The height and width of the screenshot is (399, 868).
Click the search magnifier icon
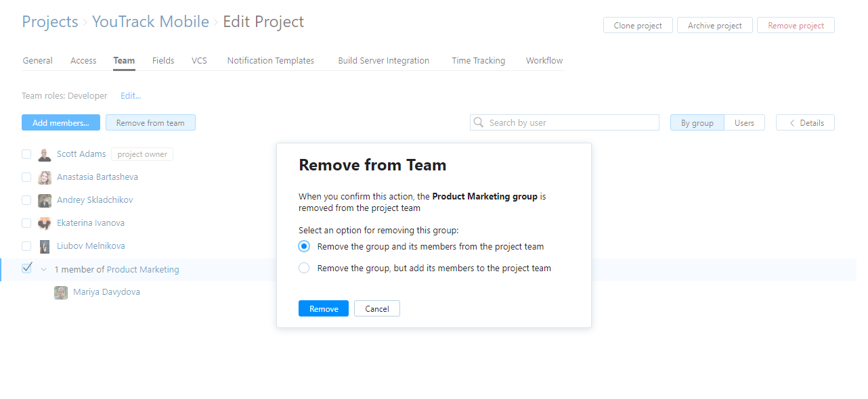click(x=479, y=122)
